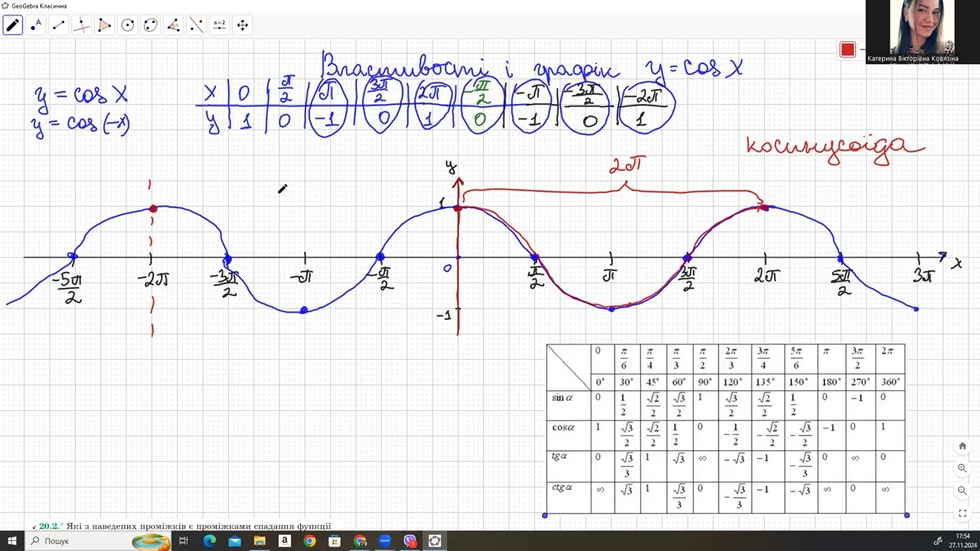Select the Point tool with letter A
Viewport: 980px width, 551px height.
[x=36, y=25]
